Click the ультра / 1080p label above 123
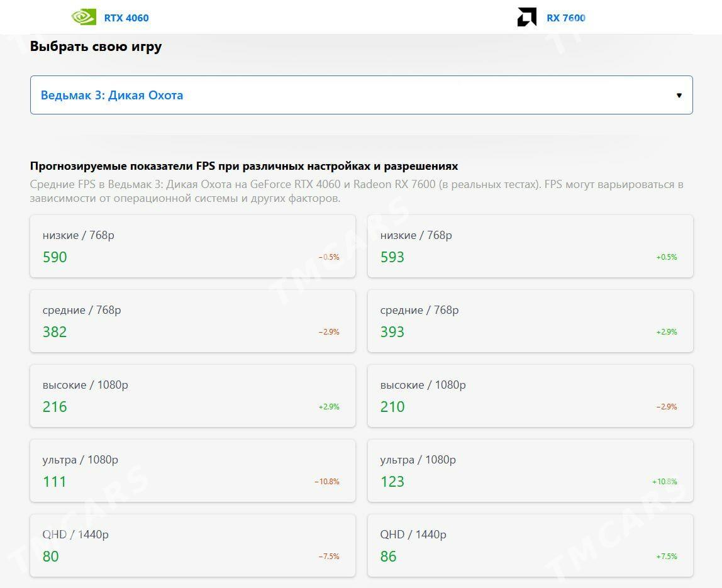The image size is (722, 588). (x=418, y=460)
